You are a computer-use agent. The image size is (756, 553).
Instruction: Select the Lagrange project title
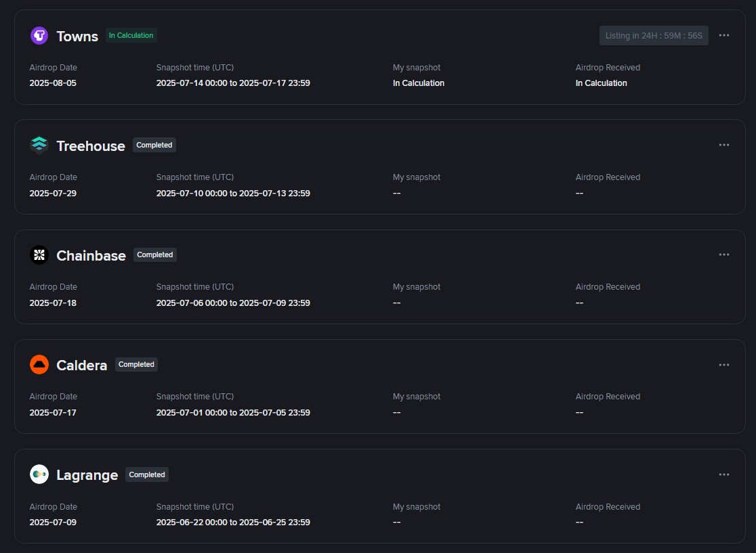[87, 475]
